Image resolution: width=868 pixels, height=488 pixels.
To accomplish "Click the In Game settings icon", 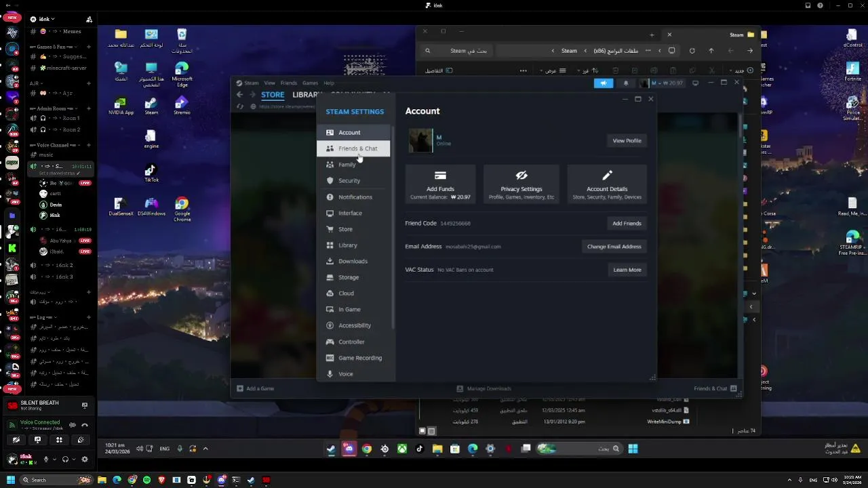I will click(330, 310).
